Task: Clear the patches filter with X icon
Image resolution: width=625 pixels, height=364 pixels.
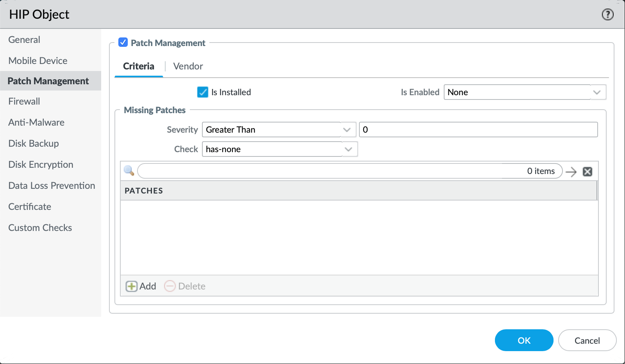Action: pyautogui.click(x=587, y=172)
